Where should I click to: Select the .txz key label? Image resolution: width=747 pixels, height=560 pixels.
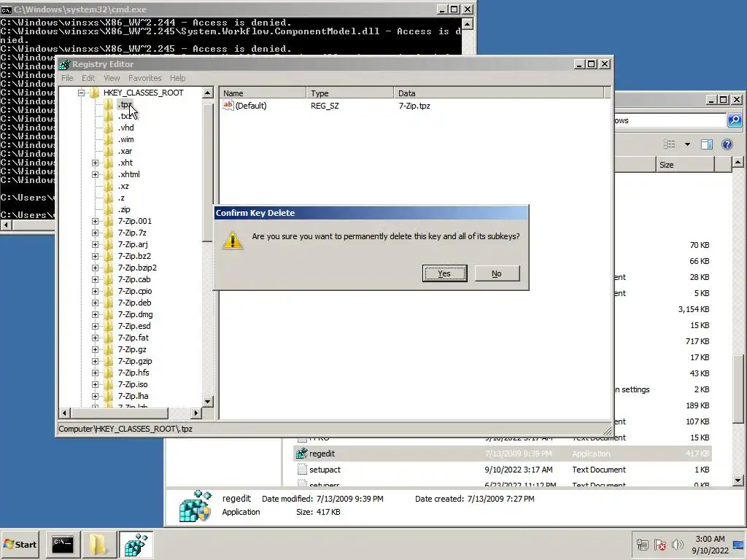124,116
